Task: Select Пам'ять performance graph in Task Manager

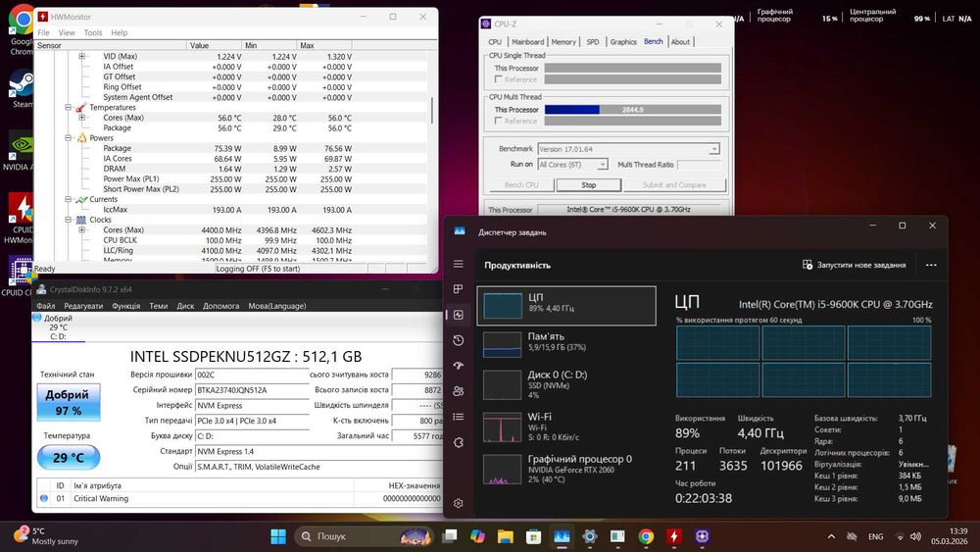Action: tap(565, 344)
